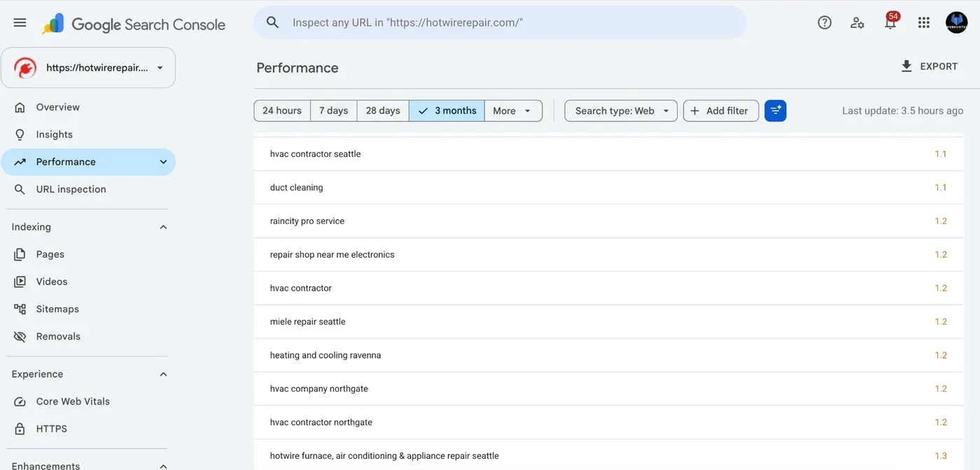
Task: Open the hamburger main menu
Action: (x=20, y=22)
